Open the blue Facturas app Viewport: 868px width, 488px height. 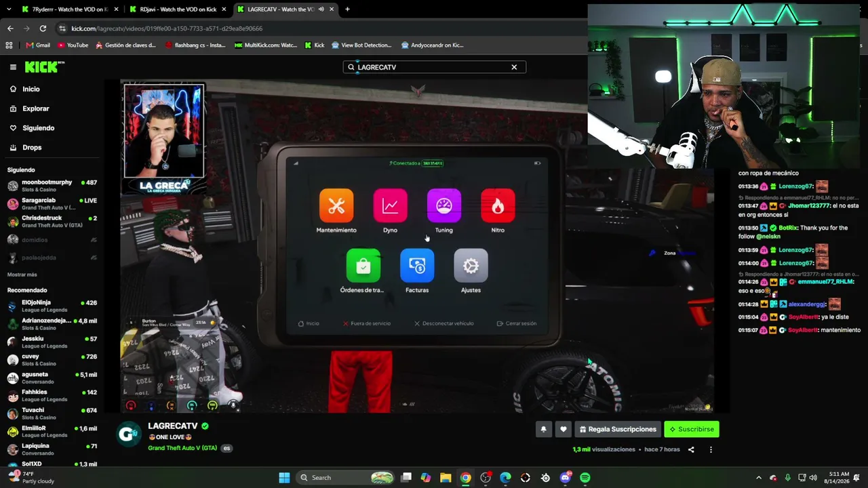tap(417, 266)
